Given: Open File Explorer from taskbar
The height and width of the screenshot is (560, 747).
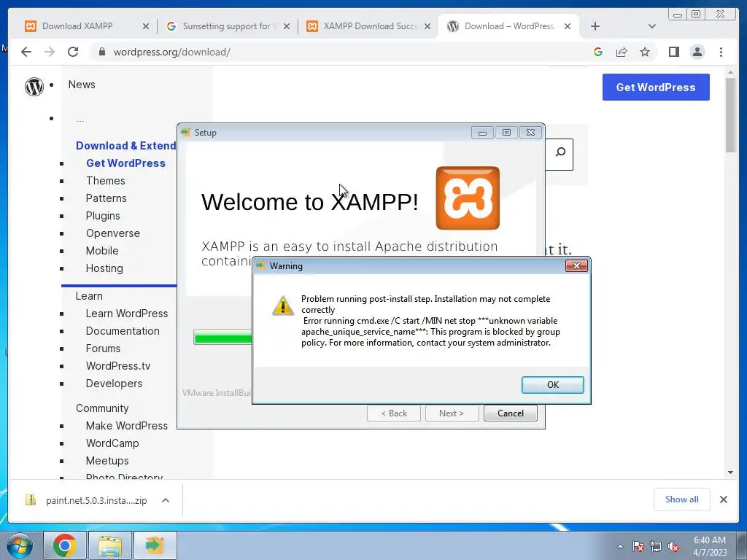Looking at the screenshot, I should [109, 545].
